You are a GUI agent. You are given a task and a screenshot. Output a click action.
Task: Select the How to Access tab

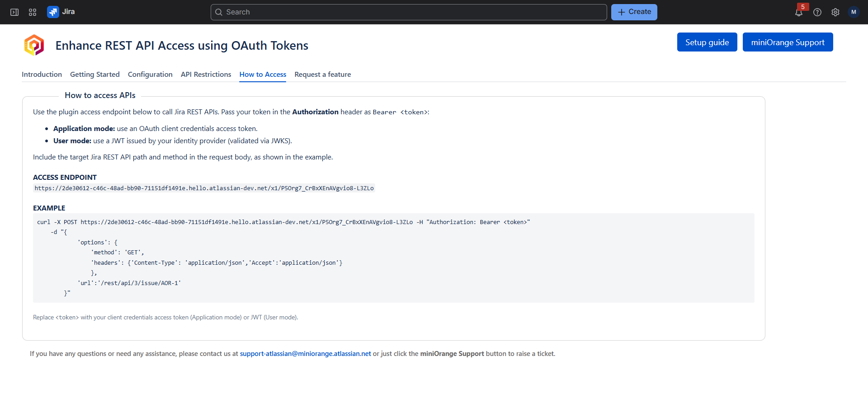point(263,74)
